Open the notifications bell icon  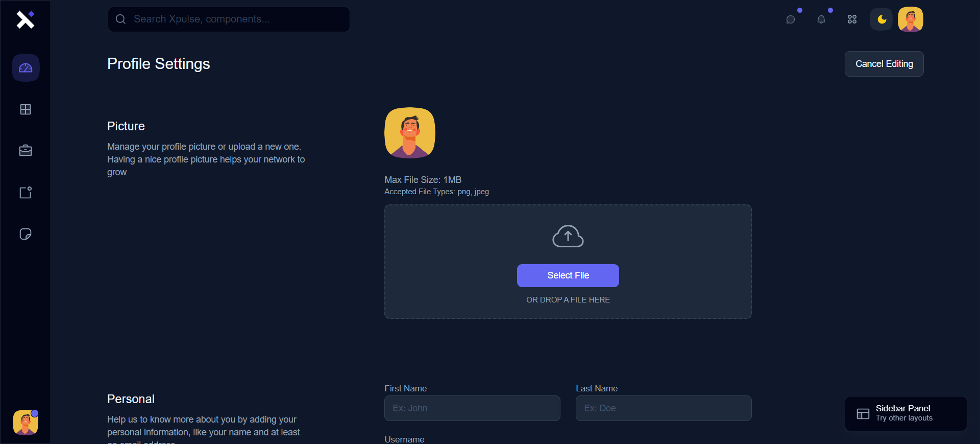[x=821, y=19]
